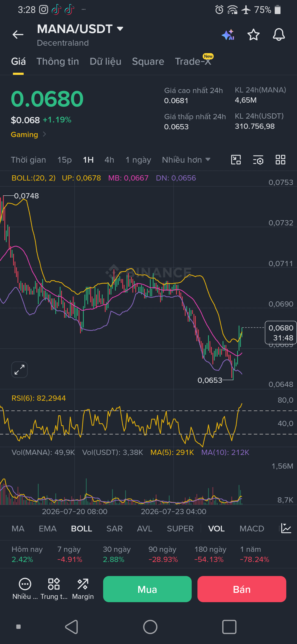Image resolution: width=297 pixels, height=644 pixels.
Task: Tap 7 ngày -4.91% performance
Action: pos(70,554)
